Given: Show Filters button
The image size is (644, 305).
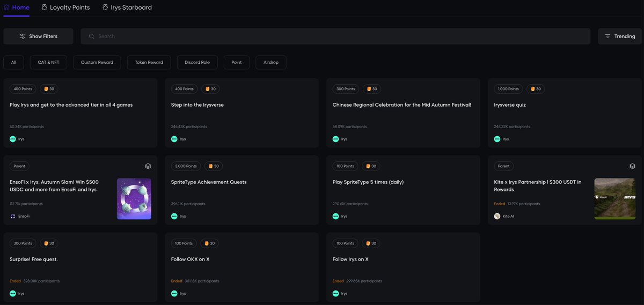Looking at the screenshot, I should [x=38, y=36].
